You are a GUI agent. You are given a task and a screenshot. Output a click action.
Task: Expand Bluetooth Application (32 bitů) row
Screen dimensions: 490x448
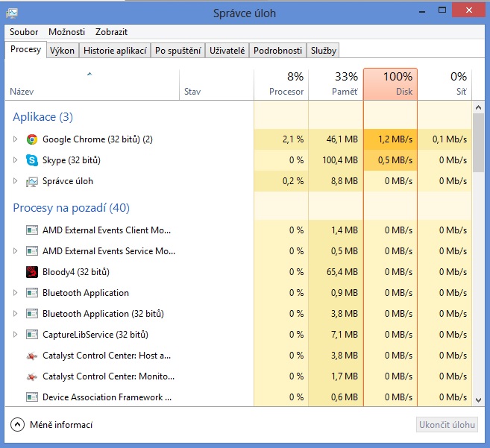pyautogui.click(x=15, y=313)
